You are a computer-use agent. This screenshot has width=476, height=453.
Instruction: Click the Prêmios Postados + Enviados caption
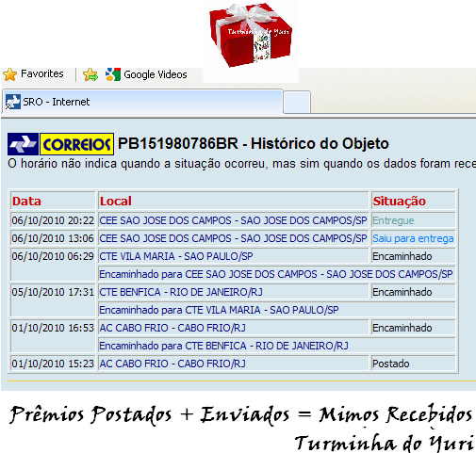(x=240, y=414)
